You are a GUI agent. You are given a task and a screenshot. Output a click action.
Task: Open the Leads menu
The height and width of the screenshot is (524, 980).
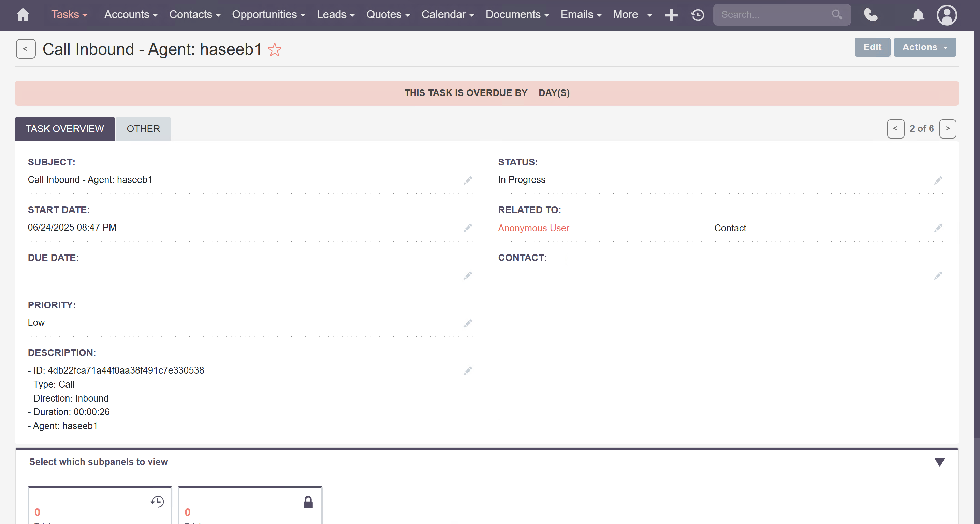[336, 15]
